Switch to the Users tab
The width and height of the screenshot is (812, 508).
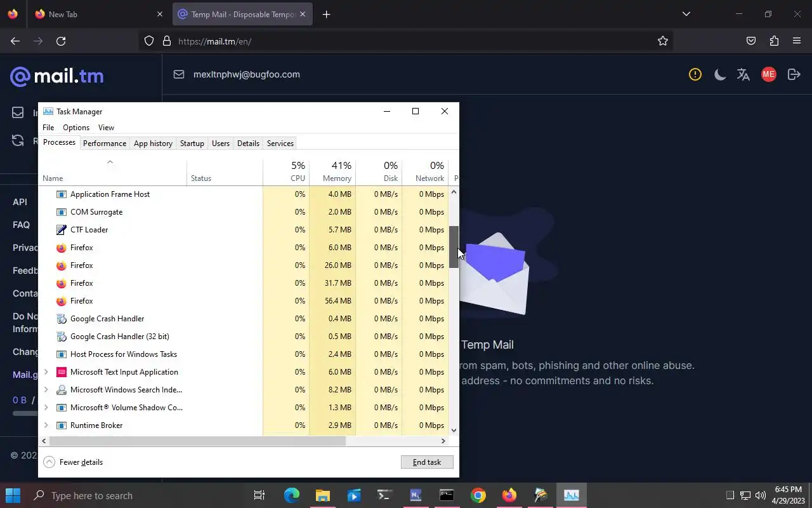click(x=221, y=144)
